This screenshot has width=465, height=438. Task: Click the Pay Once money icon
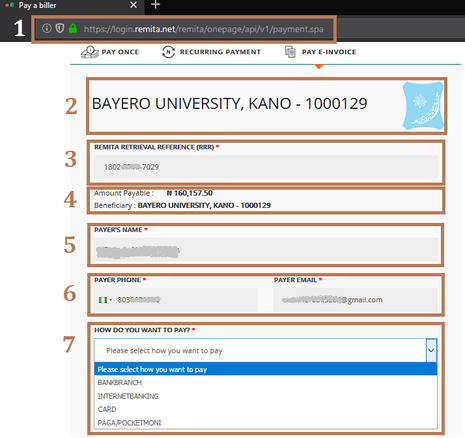click(90, 52)
